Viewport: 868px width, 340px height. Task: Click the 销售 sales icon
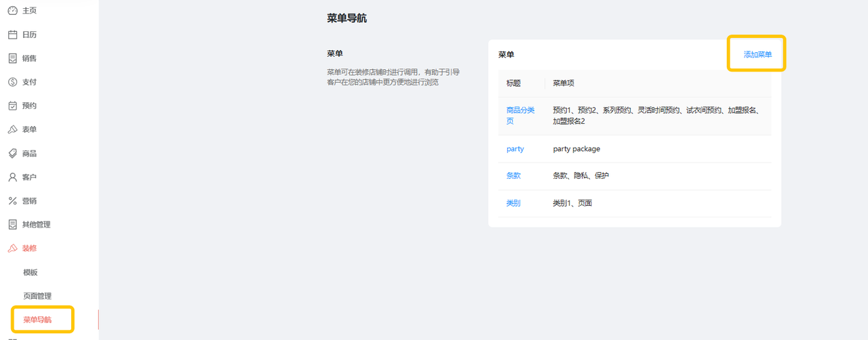(12, 58)
